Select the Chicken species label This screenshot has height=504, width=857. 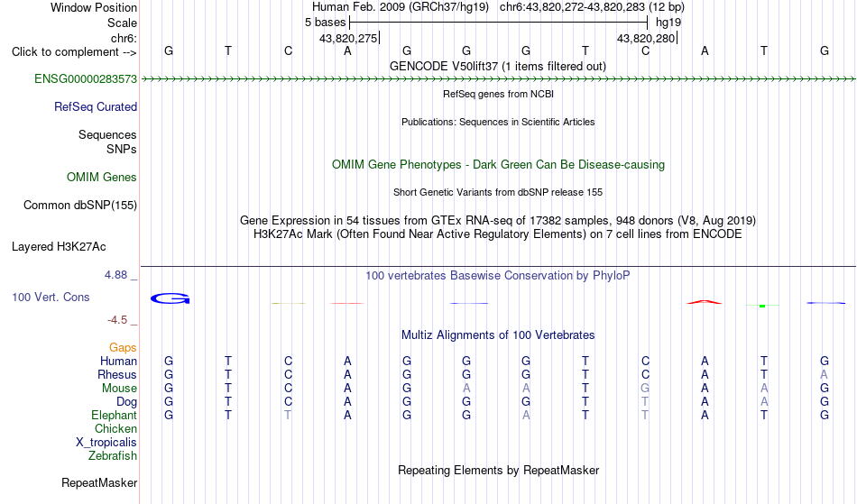click(x=115, y=428)
